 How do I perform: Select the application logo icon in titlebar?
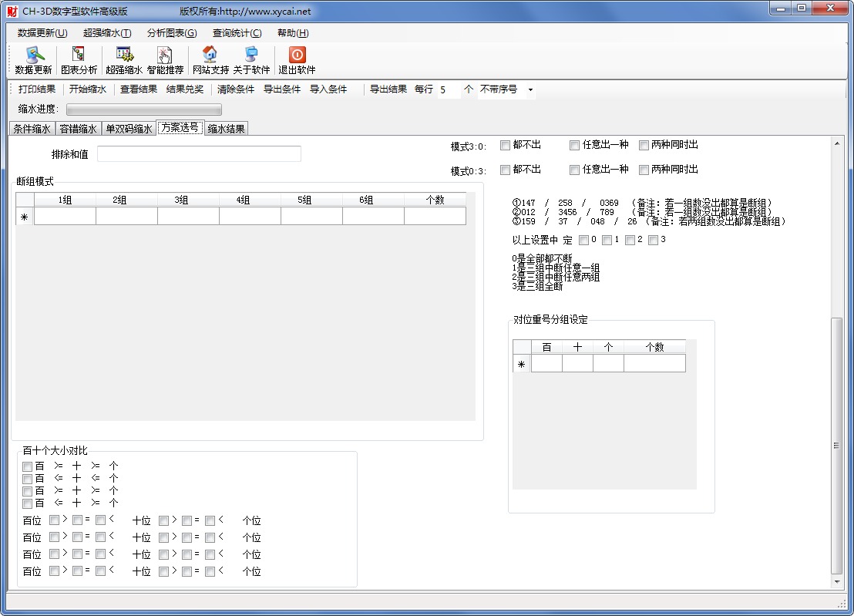click(11, 10)
